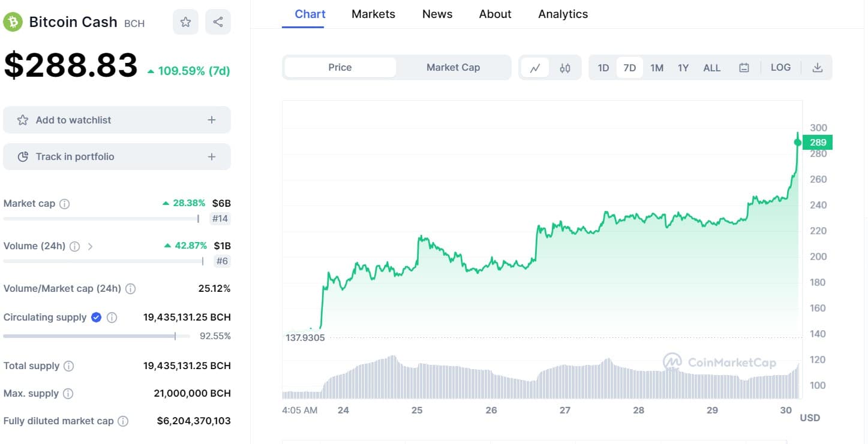Toggle LOG scale on chart
868x444 pixels.
pyautogui.click(x=780, y=68)
